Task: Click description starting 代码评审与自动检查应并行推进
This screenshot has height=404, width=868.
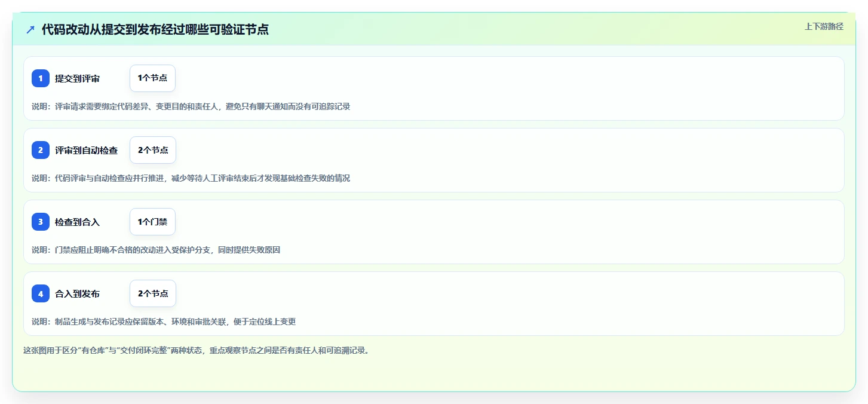Action: pos(191,178)
